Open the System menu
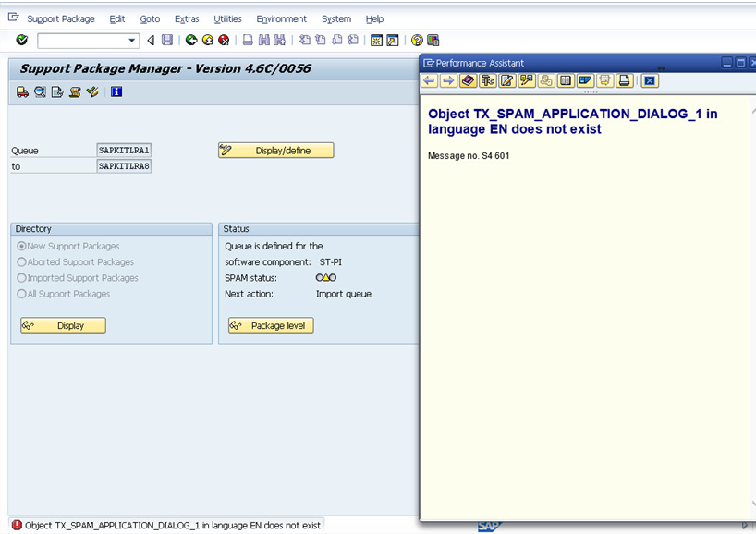Image resolution: width=756 pixels, height=534 pixels. click(336, 19)
